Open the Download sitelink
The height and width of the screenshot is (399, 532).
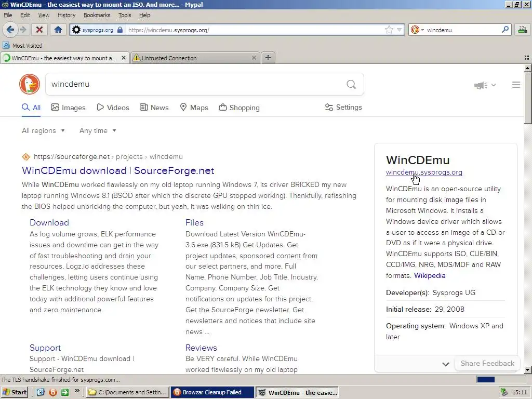click(49, 222)
